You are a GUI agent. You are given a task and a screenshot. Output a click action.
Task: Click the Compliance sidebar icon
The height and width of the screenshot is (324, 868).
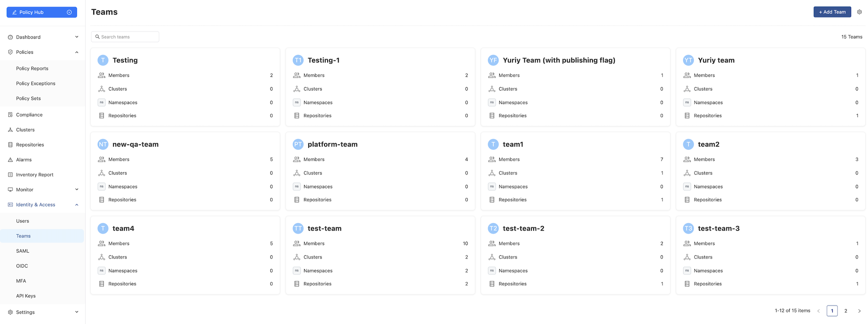coord(10,115)
